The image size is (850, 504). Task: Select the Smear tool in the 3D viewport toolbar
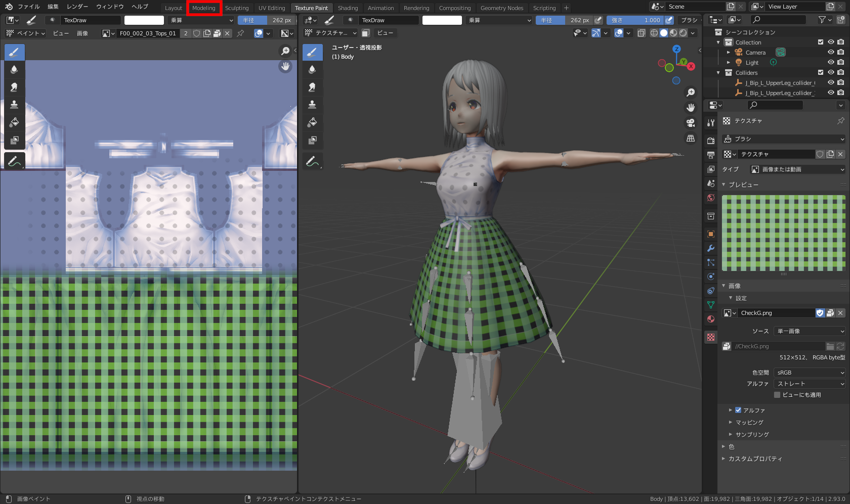312,86
